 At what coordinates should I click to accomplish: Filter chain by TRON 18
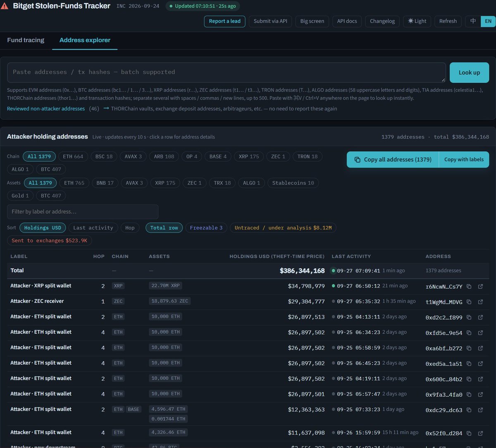coord(308,156)
